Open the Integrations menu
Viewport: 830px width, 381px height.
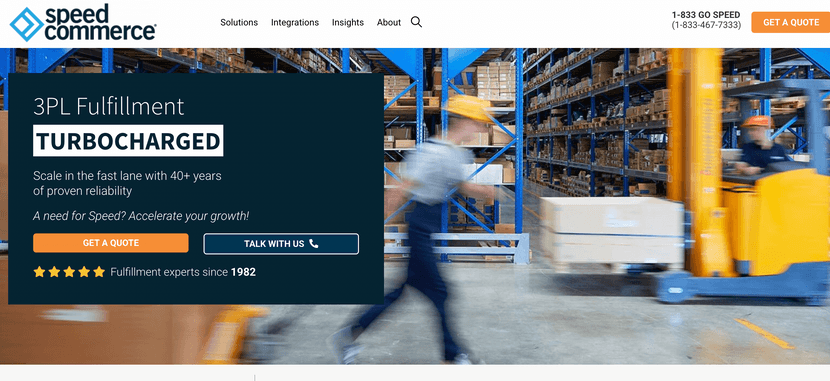tap(295, 23)
